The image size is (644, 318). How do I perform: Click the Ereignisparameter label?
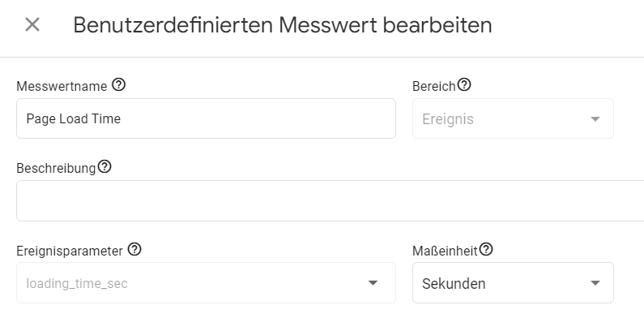point(70,251)
